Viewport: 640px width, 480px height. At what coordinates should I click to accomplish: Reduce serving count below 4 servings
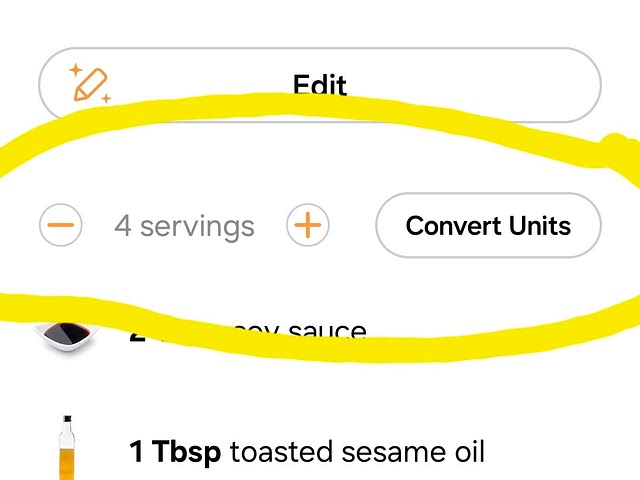(61, 226)
